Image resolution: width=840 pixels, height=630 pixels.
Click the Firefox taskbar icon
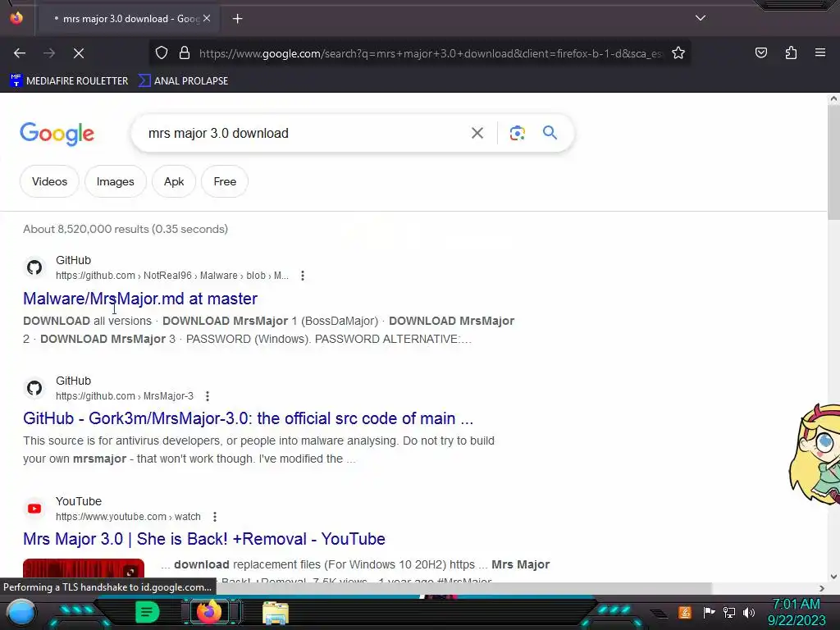tap(209, 612)
